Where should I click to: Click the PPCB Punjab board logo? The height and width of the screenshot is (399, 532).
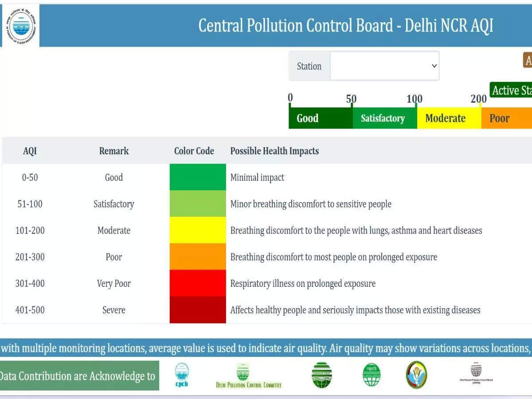[372, 375]
